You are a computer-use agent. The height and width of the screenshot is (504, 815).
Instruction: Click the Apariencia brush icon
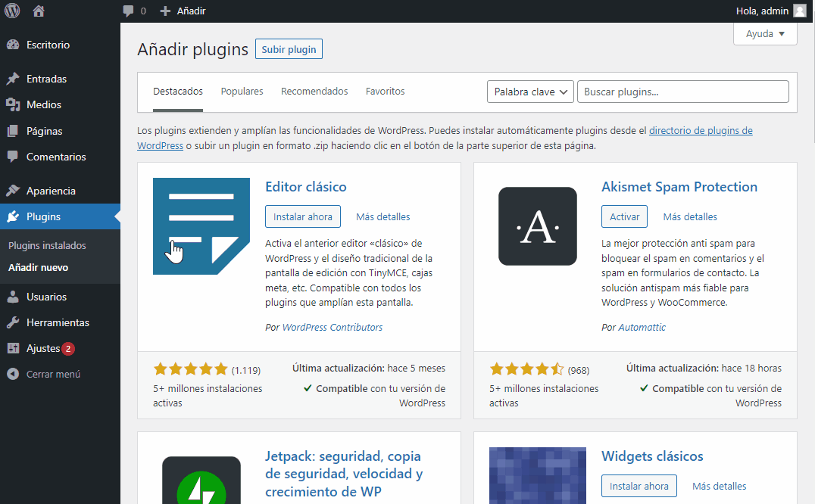(13, 191)
